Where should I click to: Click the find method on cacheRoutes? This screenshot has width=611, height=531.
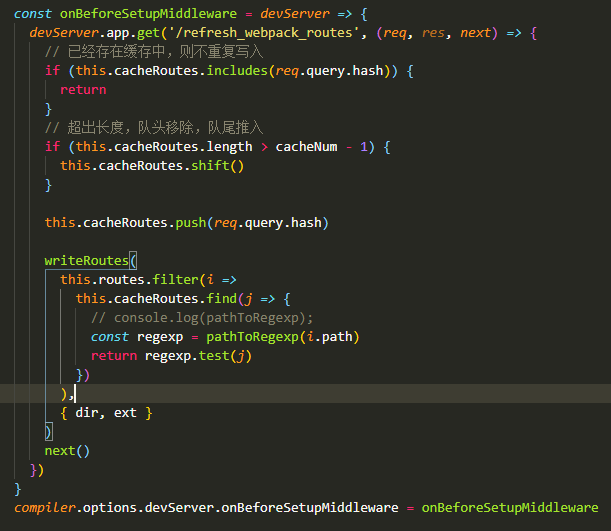pyautogui.click(x=222, y=298)
